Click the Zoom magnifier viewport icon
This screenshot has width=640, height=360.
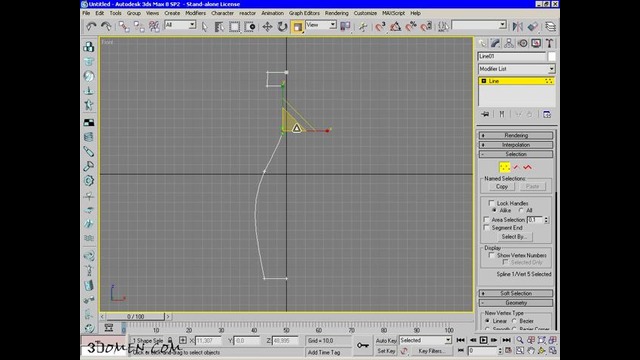point(520,340)
